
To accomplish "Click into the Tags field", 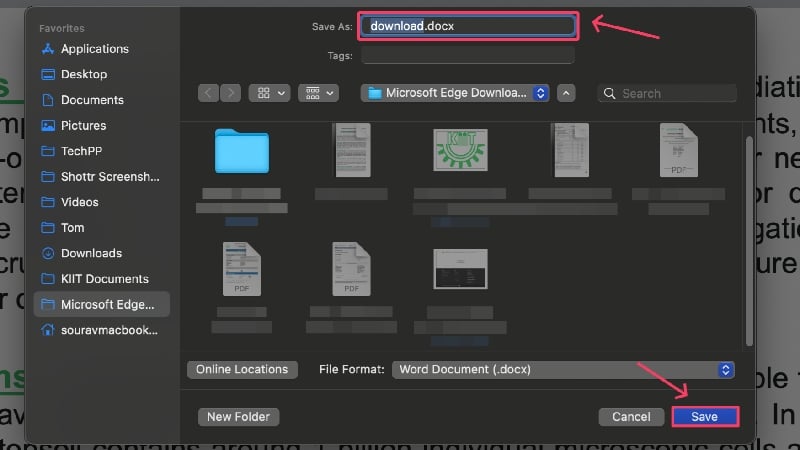I will click(x=468, y=55).
